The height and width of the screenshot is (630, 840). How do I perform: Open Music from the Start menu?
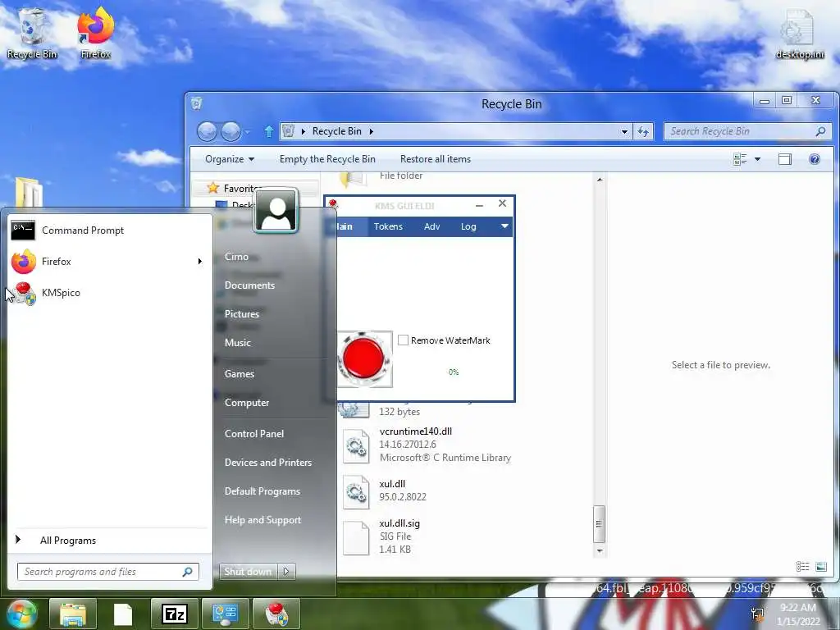point(238,343)
